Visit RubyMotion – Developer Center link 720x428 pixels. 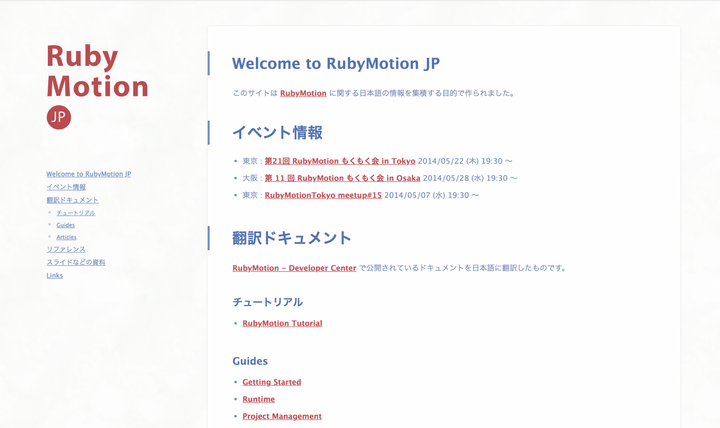(x=294, y=268)
